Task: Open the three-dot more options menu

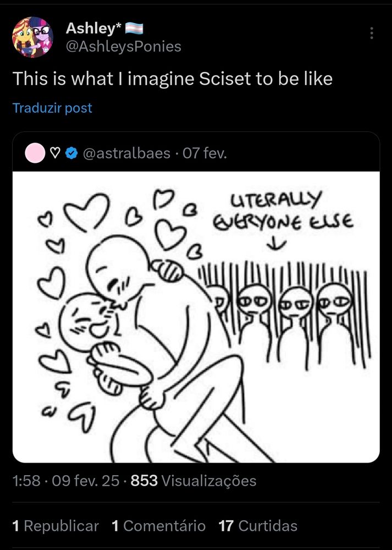Action: (372, 34)
